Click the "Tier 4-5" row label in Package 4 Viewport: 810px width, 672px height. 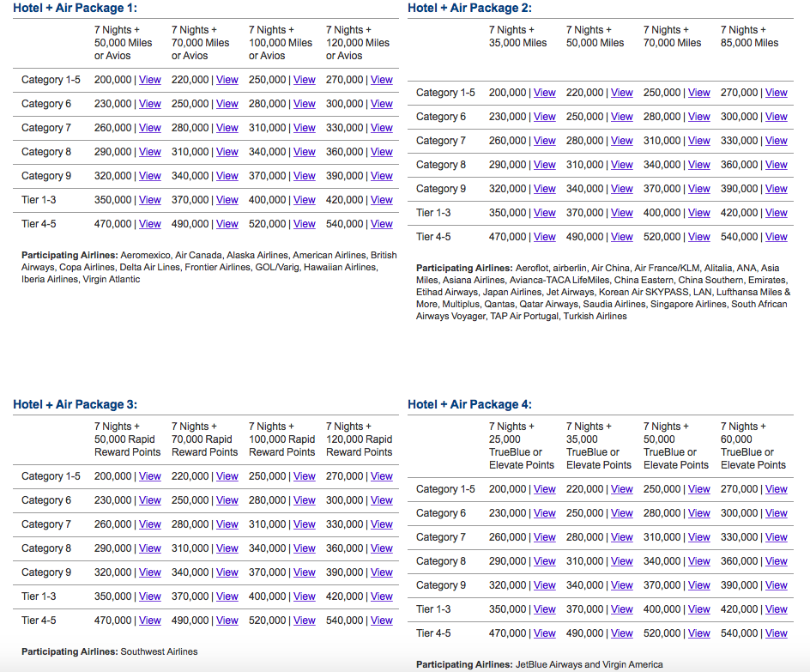pyautogui.click(x=433, y=633)
